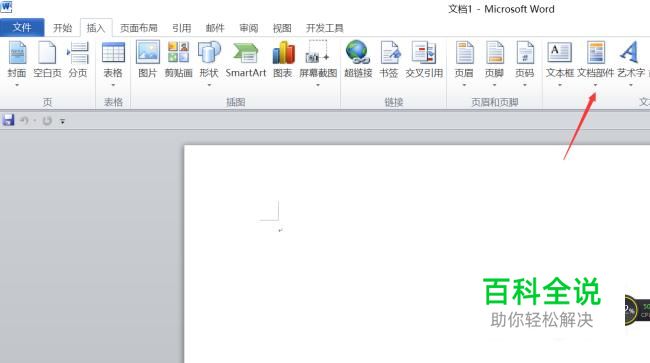This screenshot has width=650, height=363.
Task: Add a bookmark (书签)
Action: point(389,60)
